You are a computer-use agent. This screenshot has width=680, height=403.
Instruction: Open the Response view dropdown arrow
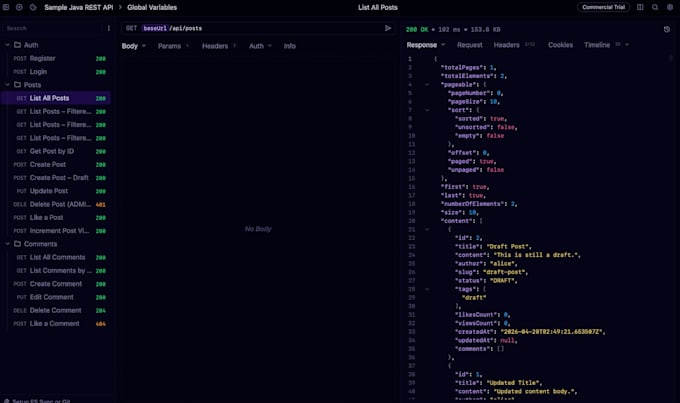pyautogui.click(x=443, y=45)
